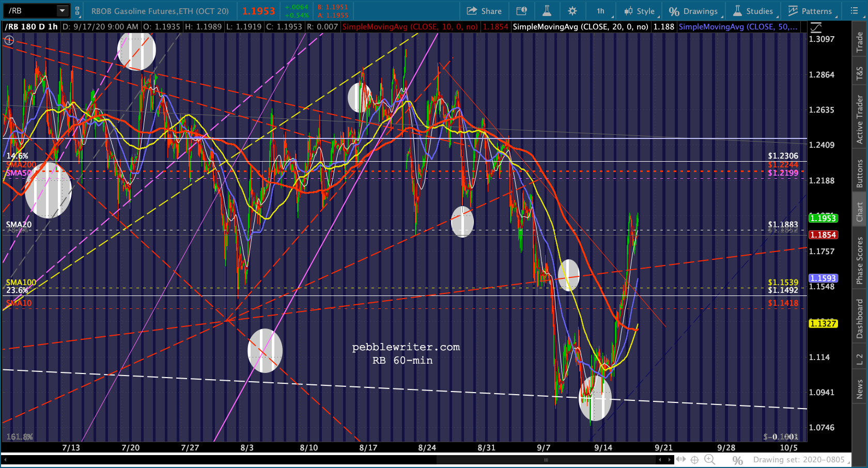The image size is (868, 468).
Task: Click the crosshair pan icon
Action: (x=695, y=459)
